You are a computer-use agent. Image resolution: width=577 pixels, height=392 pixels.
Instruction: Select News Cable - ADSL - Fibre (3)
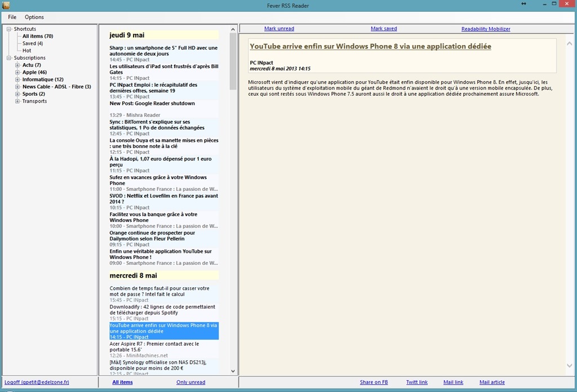57,87
